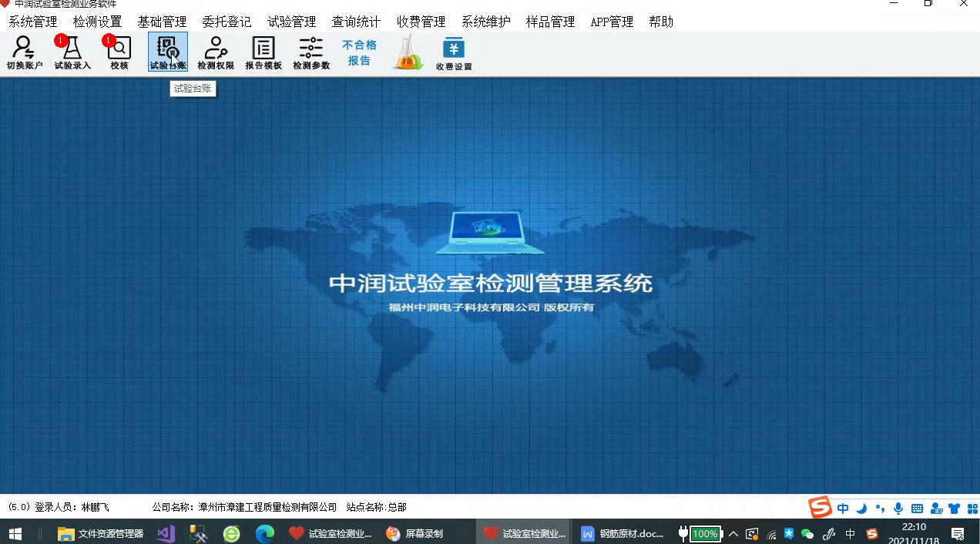Open the 委托登记 menu

pyautogui.click(x=227, y=22)
